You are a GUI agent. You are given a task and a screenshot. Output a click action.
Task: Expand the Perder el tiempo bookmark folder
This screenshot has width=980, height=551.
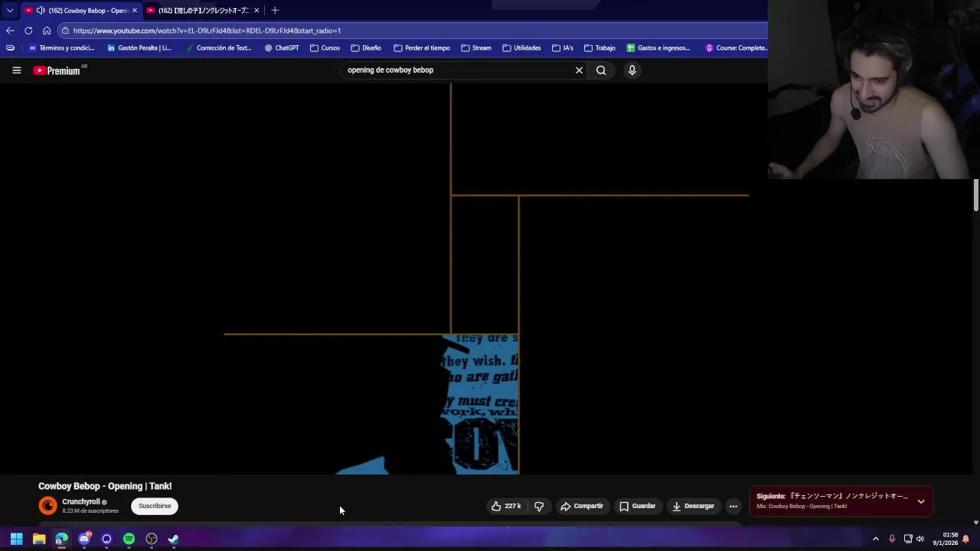422,48
